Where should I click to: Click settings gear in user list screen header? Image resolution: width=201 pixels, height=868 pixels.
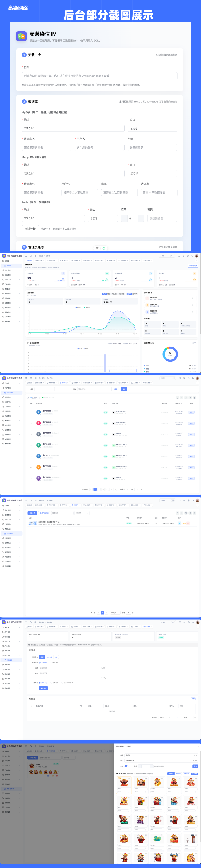188,378
